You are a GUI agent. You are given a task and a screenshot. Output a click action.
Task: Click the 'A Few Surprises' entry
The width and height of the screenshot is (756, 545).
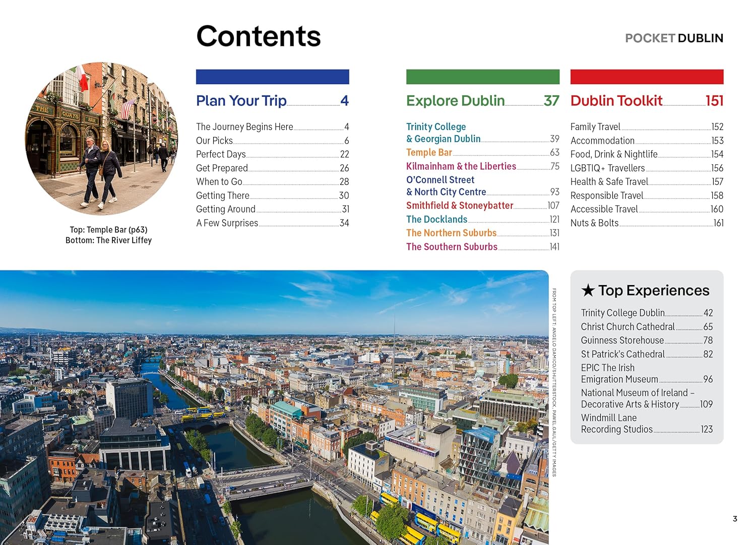(273, 223)
